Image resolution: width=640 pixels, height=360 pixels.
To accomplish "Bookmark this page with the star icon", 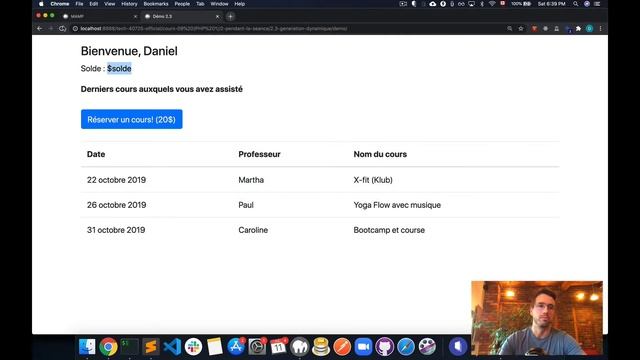I will coord(521,29).
